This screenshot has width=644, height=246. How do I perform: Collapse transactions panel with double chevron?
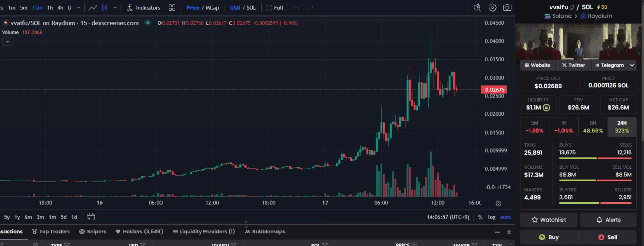[509, 232]
